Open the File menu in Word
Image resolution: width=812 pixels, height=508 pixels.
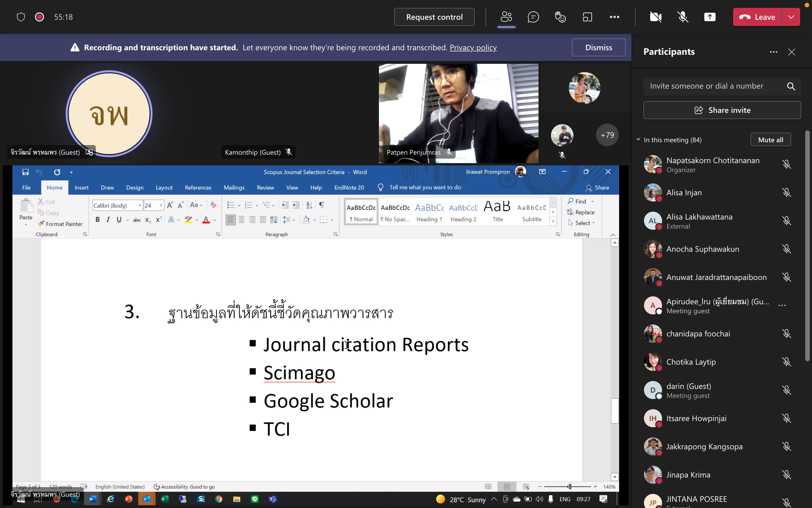[26, 187]
